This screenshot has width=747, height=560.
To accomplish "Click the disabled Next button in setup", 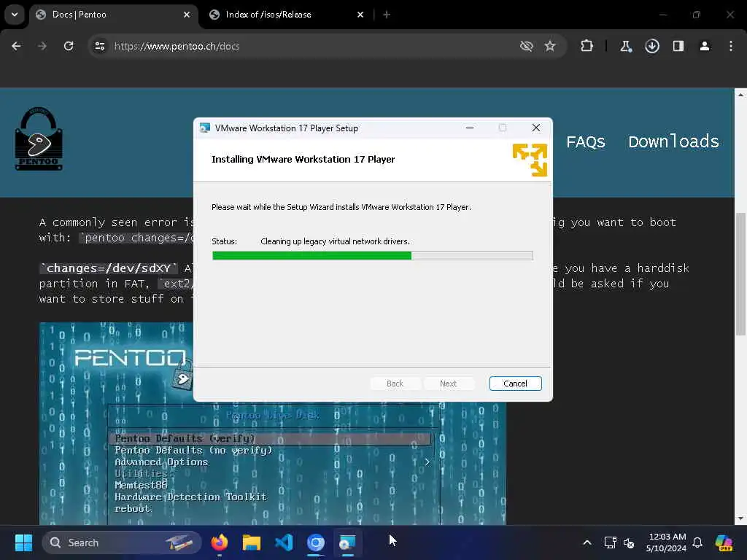I will coord(449,384).
